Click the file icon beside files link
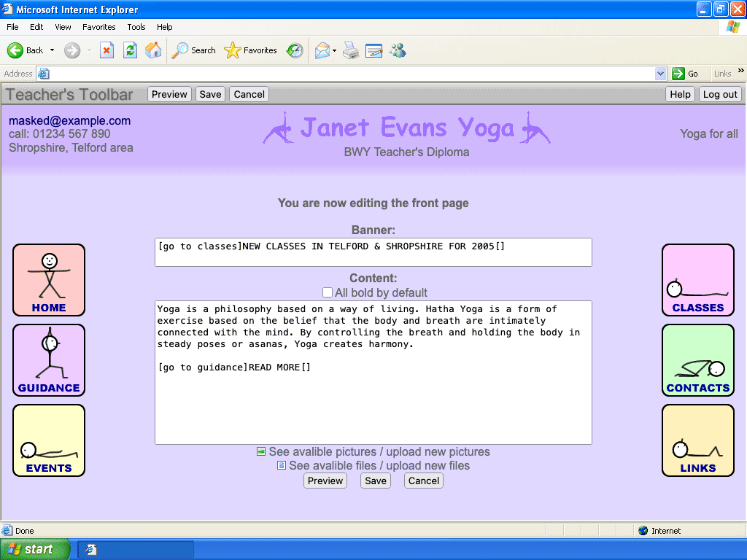The height and width of the screenshot is (560, 747). [x=282, y=465]
